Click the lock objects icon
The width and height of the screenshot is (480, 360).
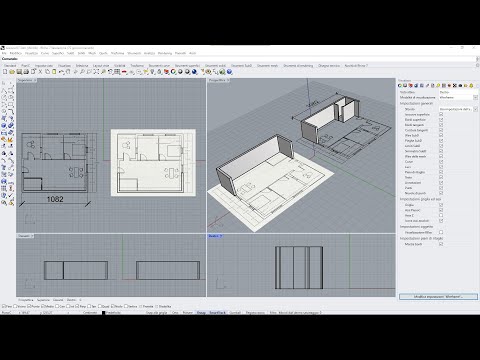[159, 72]
